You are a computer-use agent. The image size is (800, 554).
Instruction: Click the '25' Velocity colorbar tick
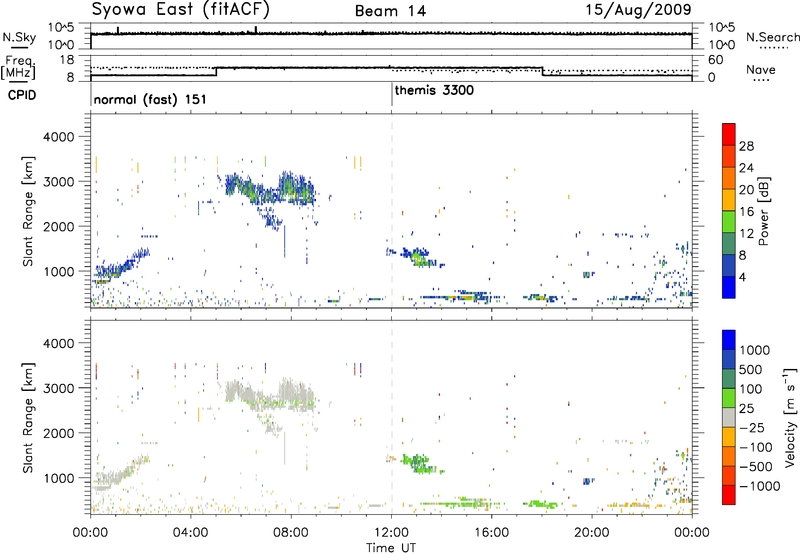tap(746, 408)
